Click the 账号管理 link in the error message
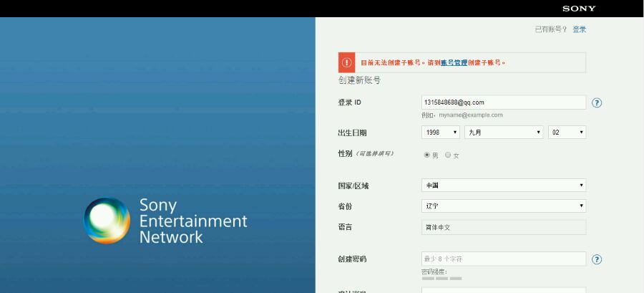The height and width of the screenshot is (293, 644). 454,63
